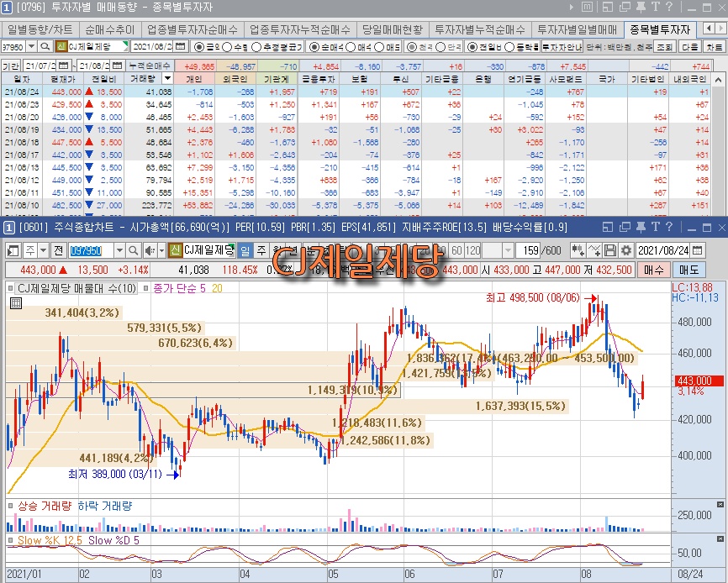Image resolution: width=728 pixels, height=583 pixels.
Task: Toggle chart left panel layout icon
Action: coord(13,251)
